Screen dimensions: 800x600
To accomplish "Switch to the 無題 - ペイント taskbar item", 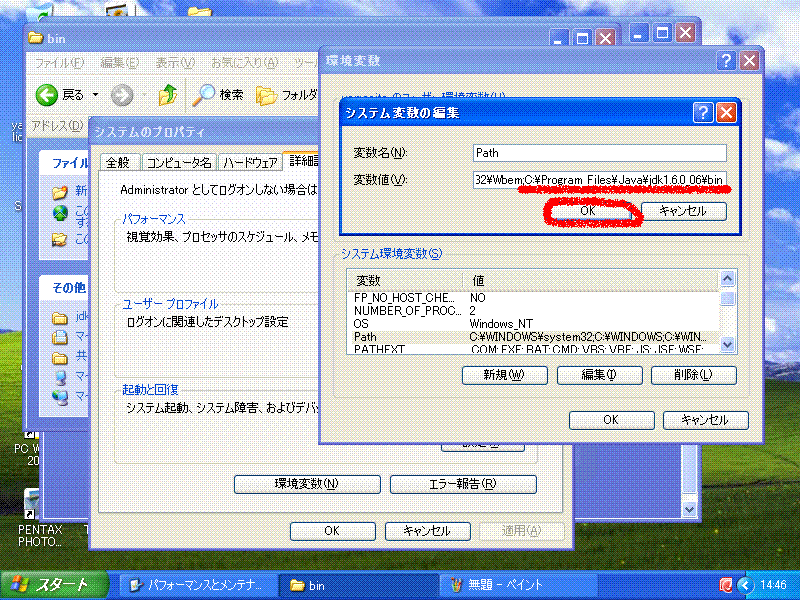I will pyautogui.click(x=518, y=585).
